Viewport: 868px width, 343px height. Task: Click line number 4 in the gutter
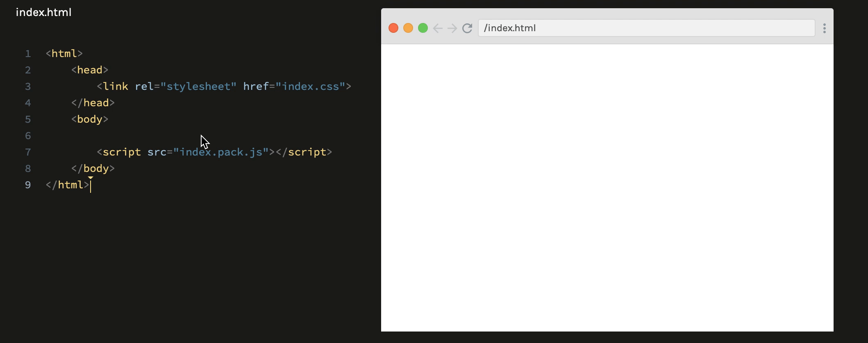(x=28, y=103)
